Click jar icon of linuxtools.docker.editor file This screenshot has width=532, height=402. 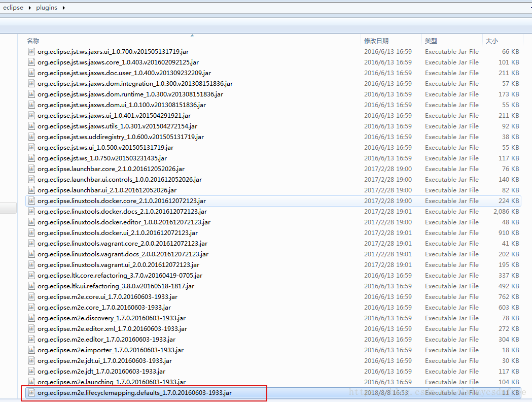(x=31, y=222)
